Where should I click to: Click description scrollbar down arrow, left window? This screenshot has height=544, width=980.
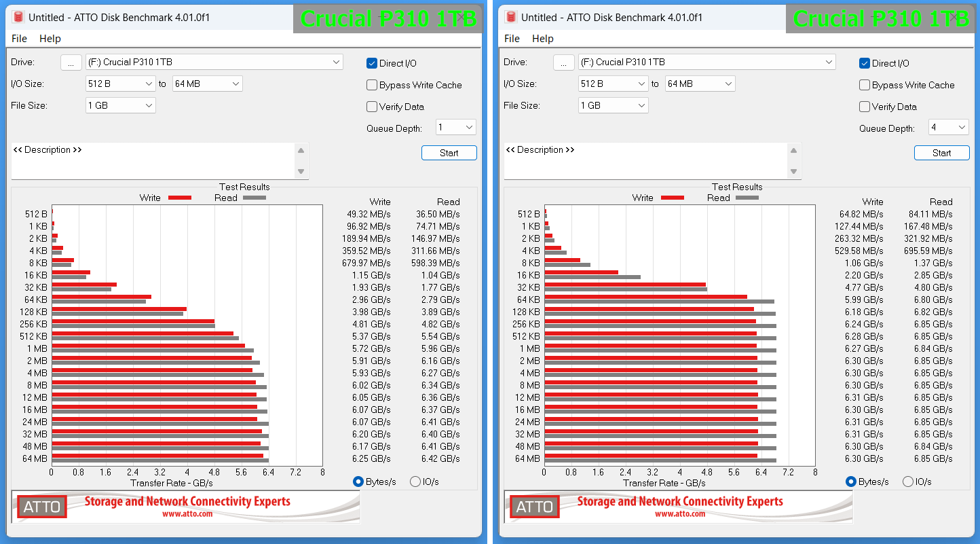coord(301,171)
